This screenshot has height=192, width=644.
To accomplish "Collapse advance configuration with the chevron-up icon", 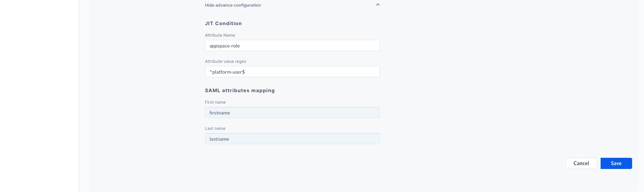I will tap(378, 5).
